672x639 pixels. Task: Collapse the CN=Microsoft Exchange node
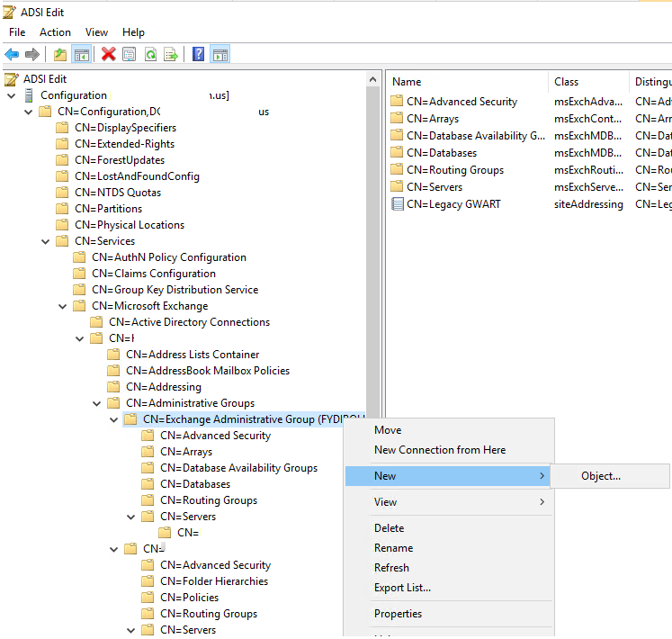(63, 306)
